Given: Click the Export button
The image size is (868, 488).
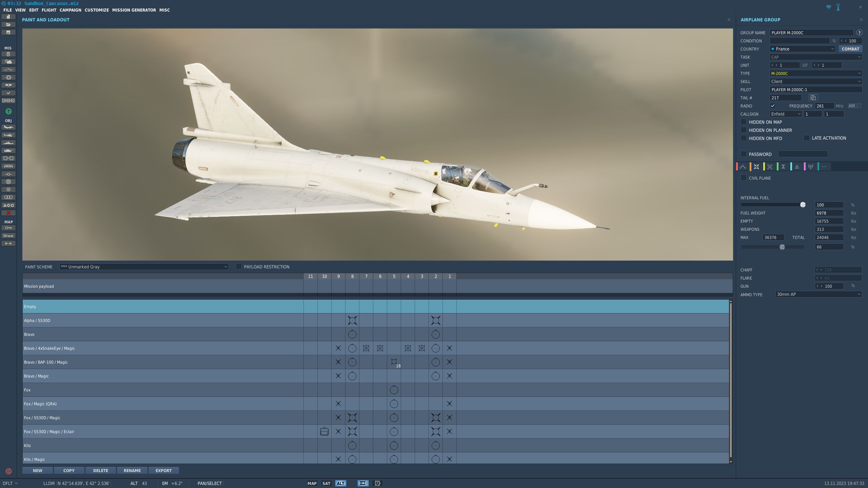Looking at the screenshot, I should [x=163, y=471].
